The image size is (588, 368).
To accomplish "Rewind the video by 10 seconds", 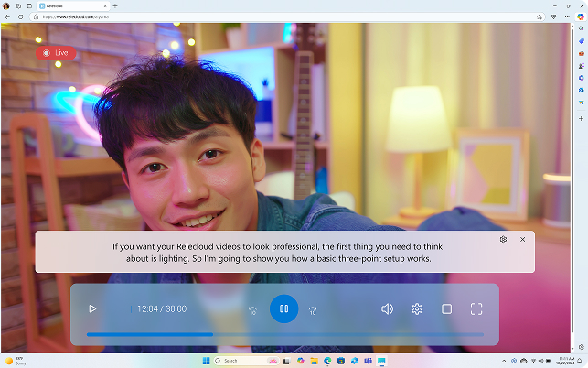I will [x=252, y=310].
